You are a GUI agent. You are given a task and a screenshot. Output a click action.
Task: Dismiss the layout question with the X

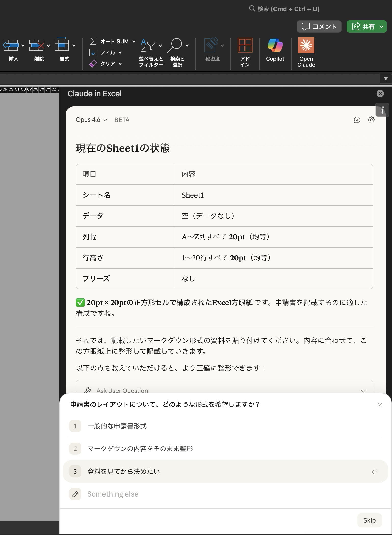380,405
